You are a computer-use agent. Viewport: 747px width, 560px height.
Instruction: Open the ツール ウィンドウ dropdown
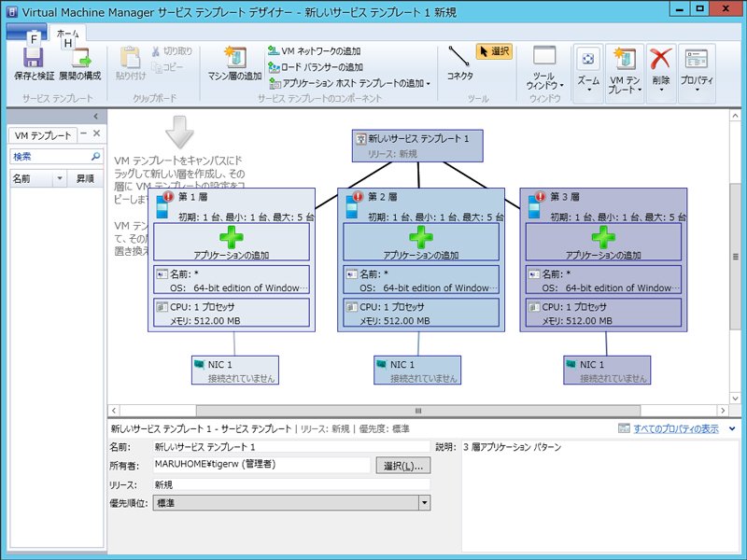click(x=544, y=67)
